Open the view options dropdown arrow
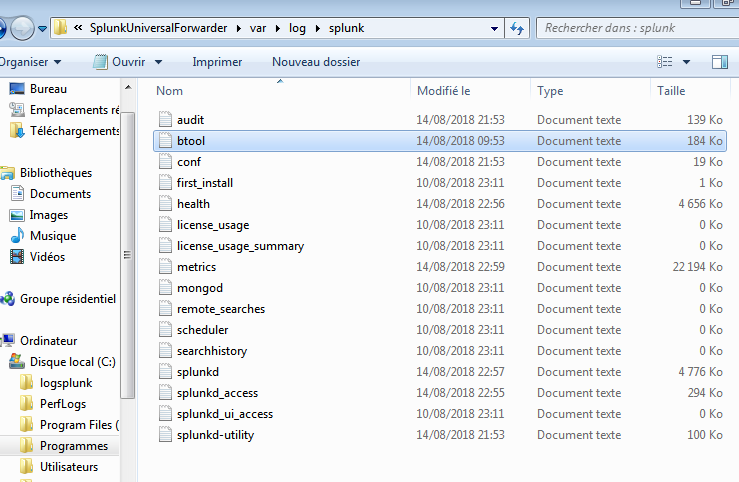The image size is (739, 482). coord(686,62)
